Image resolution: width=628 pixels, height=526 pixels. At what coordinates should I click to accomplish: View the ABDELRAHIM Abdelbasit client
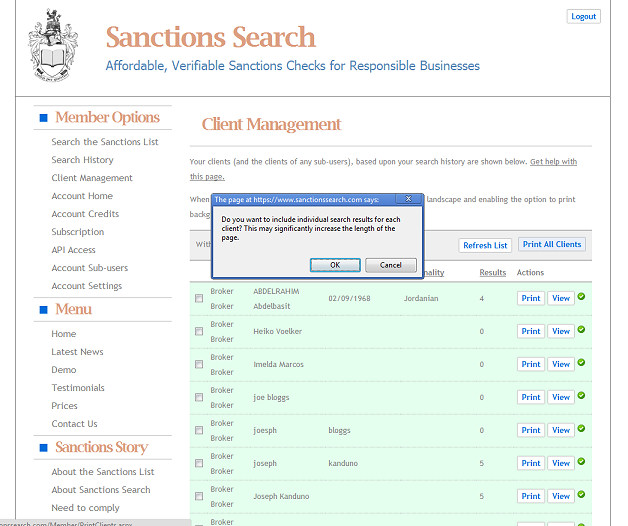click(561, 298)
